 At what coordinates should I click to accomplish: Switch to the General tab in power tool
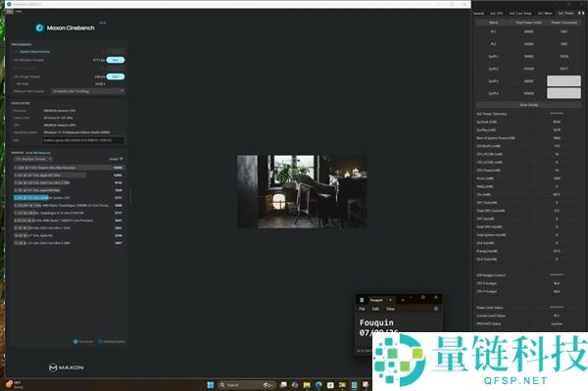point(479,13)
